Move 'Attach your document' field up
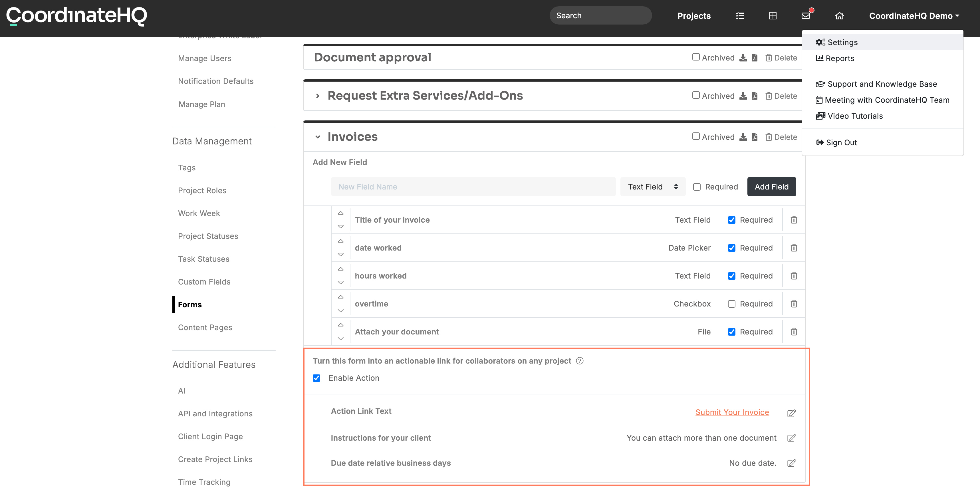Image resolution: width=980 pixels, height=488 pixels. coord(340,325)
